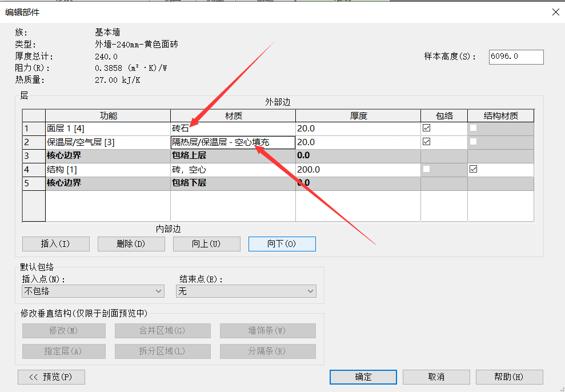This screenshot has height=392, width=565.
Task: Select the 砖石 material cell
Action: 233,129
